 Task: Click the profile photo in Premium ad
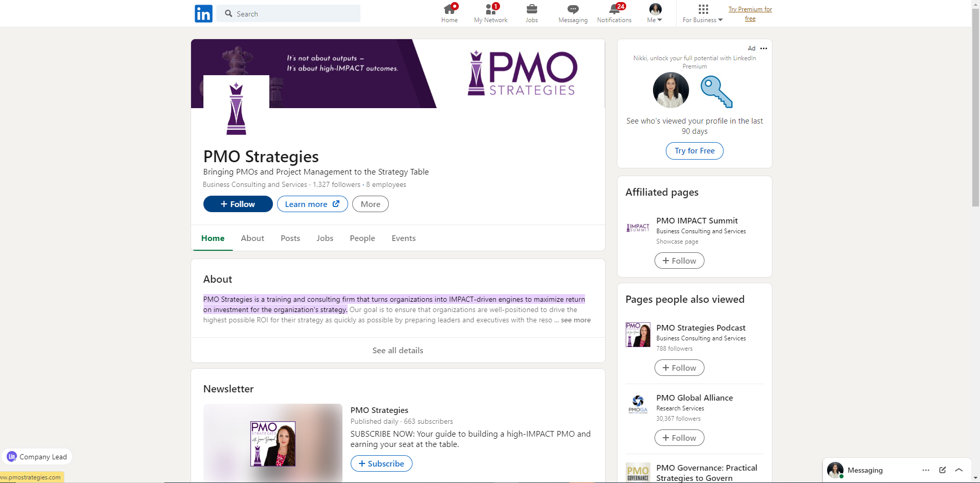click(671, 90)
